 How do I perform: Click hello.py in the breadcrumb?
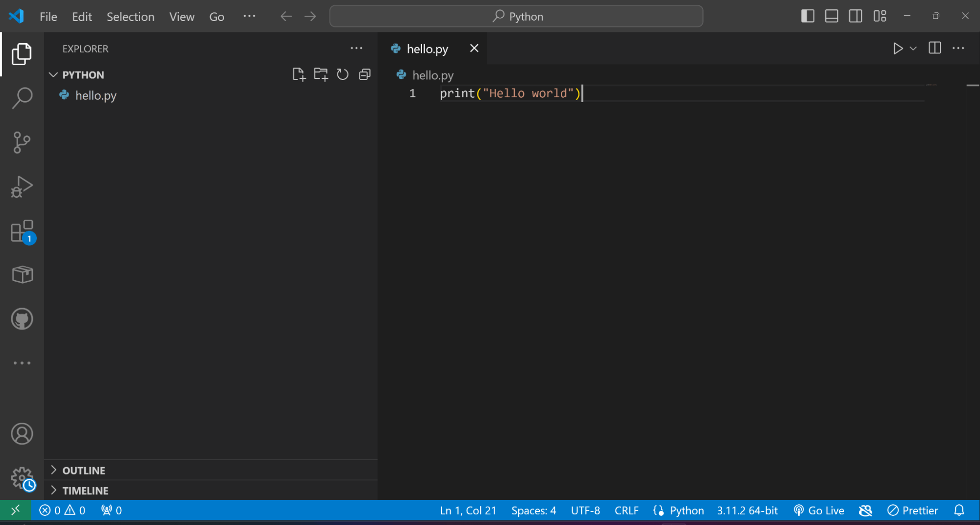432,75
